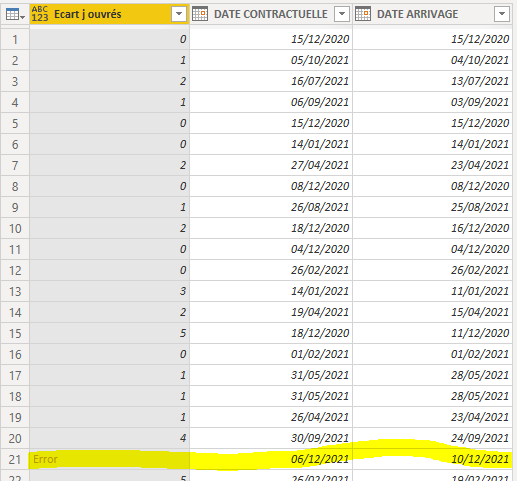The image size is (517, 481).
Task: Click contractual date 19/04/2021
Action: [271, 312]
